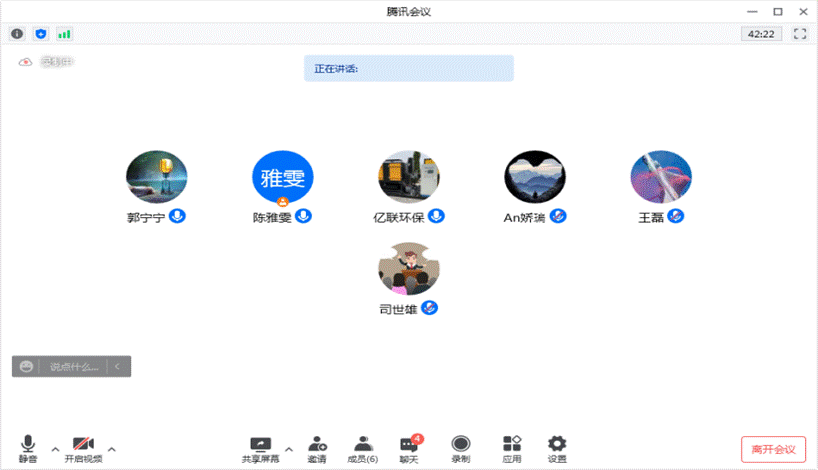Screen dimensions: 818x470
Task: Select 亿联环保 participant avatar
Action: point(408,180)
